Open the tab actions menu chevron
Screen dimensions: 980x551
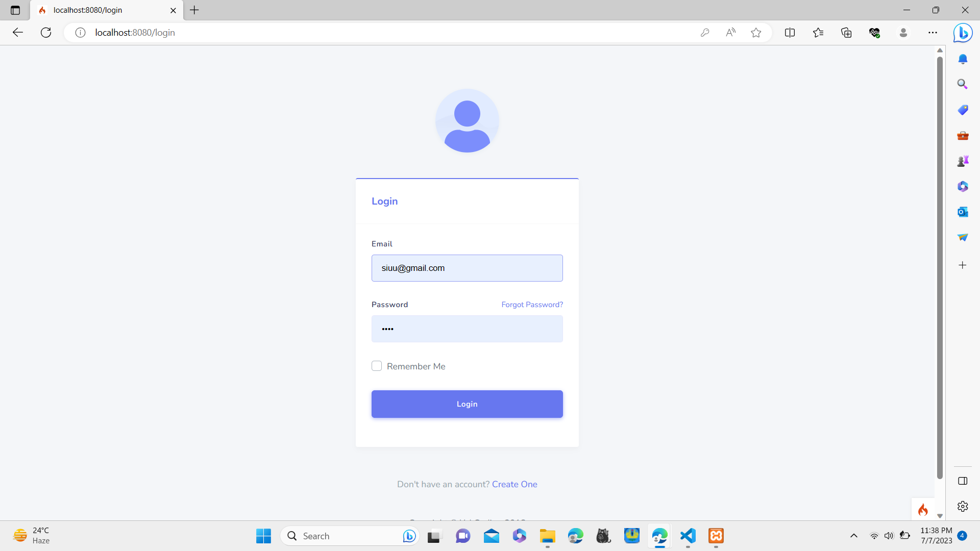[14, 10]
